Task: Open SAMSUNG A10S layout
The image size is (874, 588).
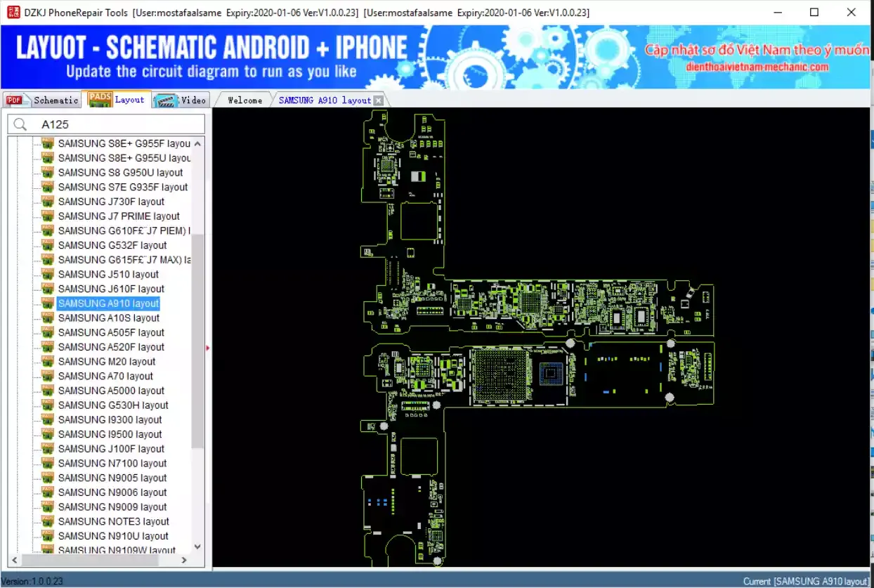Action: pyautogui.click(x=109, y=318)
